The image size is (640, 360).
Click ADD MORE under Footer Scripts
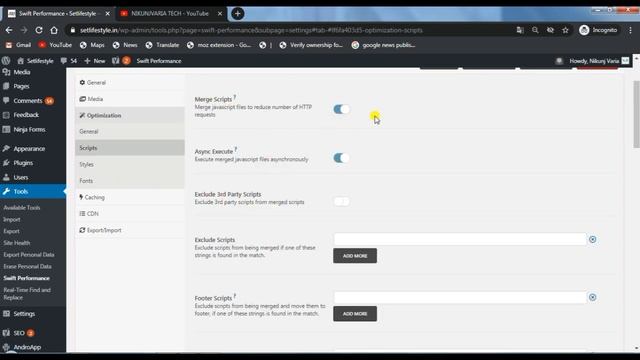[x=355, y=314]
